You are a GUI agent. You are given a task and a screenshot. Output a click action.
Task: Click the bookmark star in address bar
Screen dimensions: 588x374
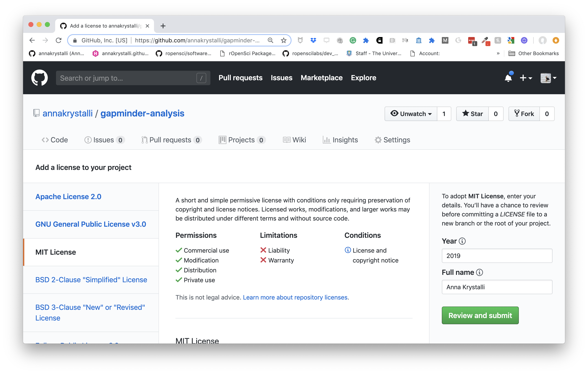tap(283, 40)
